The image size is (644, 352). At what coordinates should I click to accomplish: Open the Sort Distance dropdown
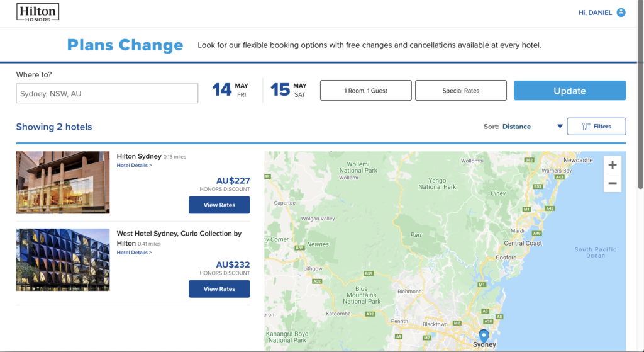click(523, 127)
